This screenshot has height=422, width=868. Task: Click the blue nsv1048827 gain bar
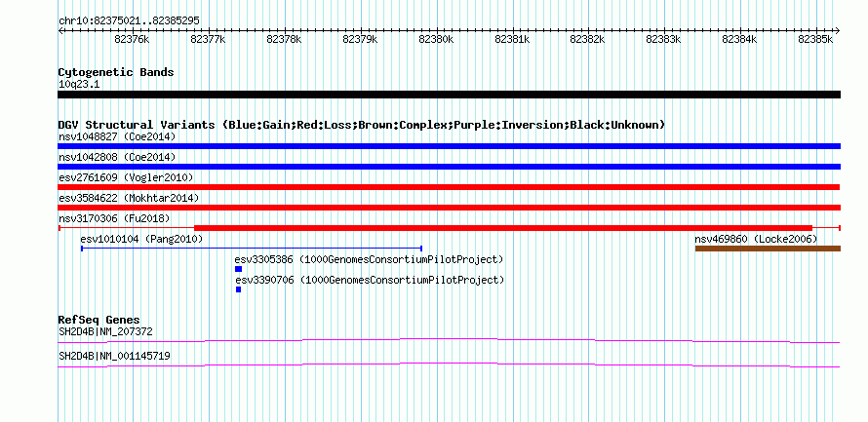449,146
